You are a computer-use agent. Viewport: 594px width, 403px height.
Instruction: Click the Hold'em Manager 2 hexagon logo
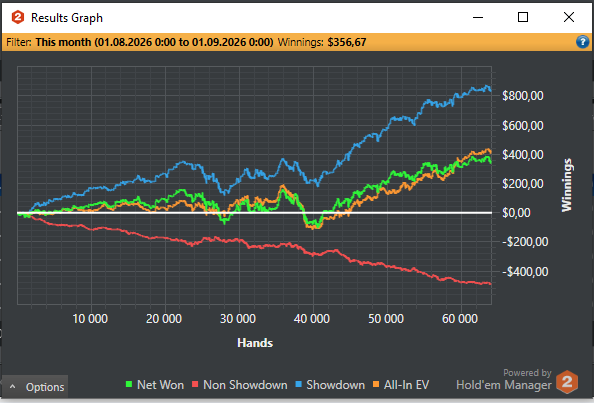(567, 382)
